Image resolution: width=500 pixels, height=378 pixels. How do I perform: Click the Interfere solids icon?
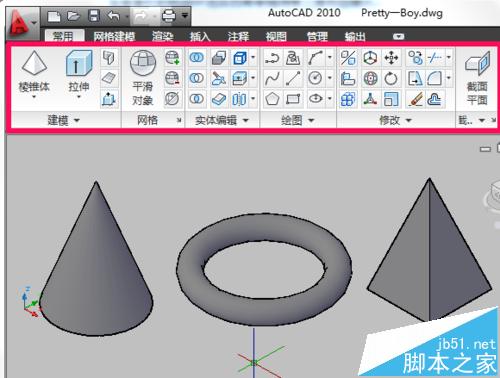pos(219,58)
